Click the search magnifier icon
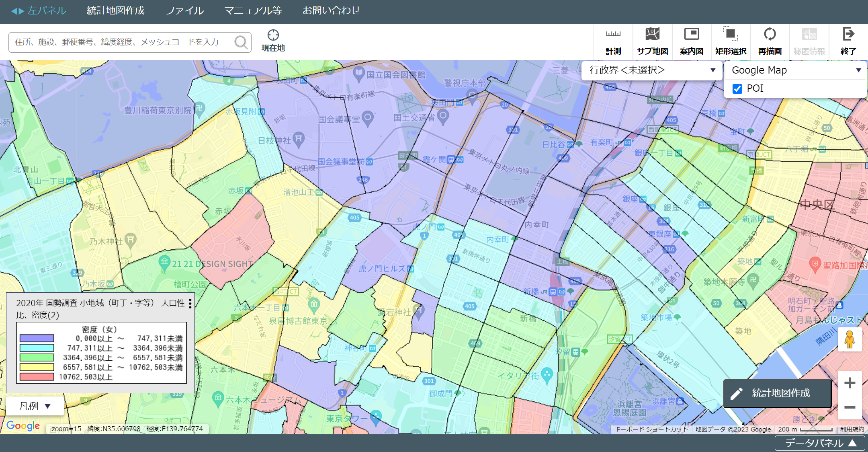 241,42
